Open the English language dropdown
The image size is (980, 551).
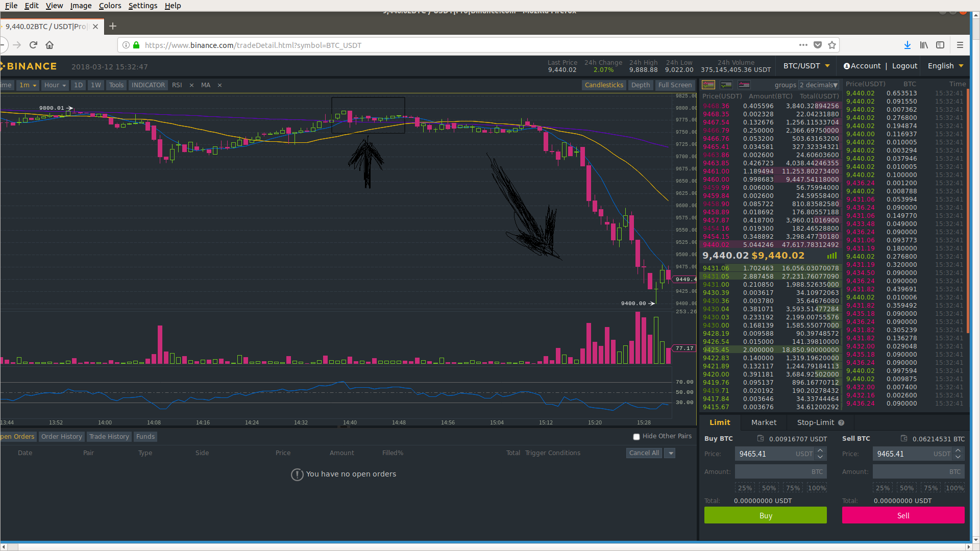click(x=945, y=66)
